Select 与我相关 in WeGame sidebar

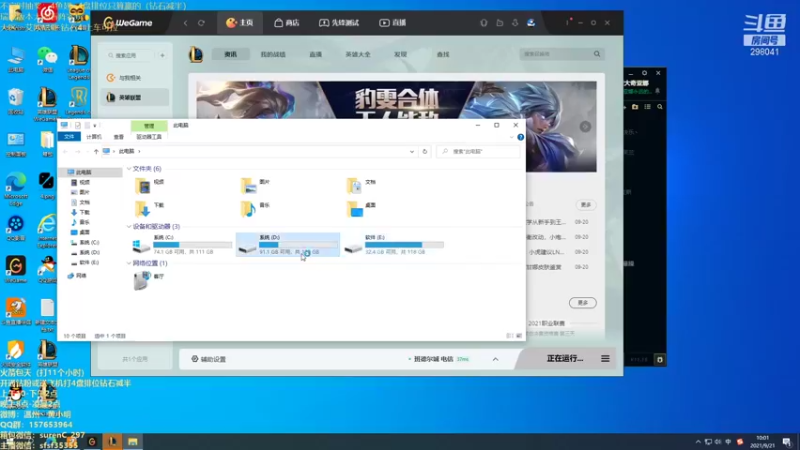click(x=135, y=78)
